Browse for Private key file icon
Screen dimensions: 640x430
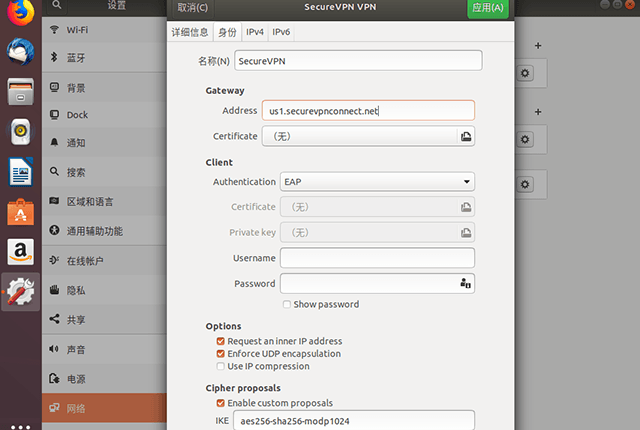466,233
